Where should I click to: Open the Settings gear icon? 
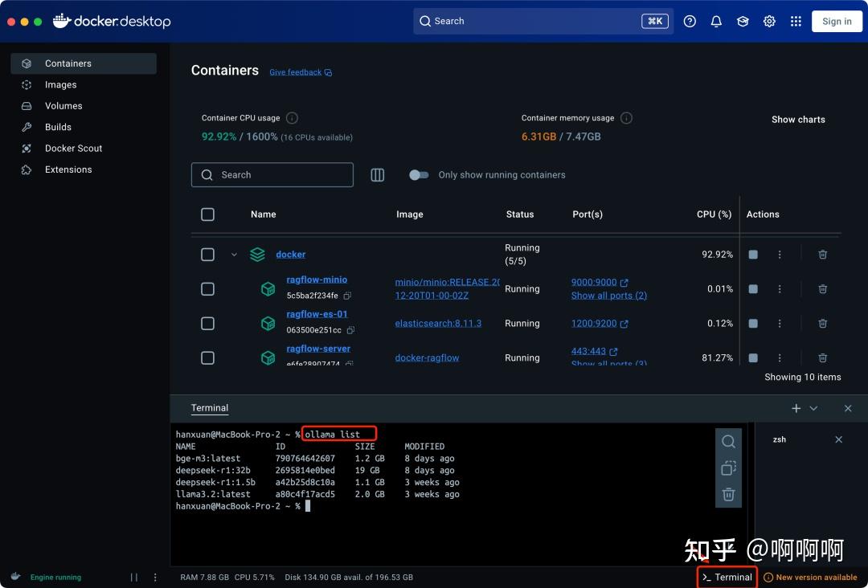pyautogui.click(x=769, y=21)
